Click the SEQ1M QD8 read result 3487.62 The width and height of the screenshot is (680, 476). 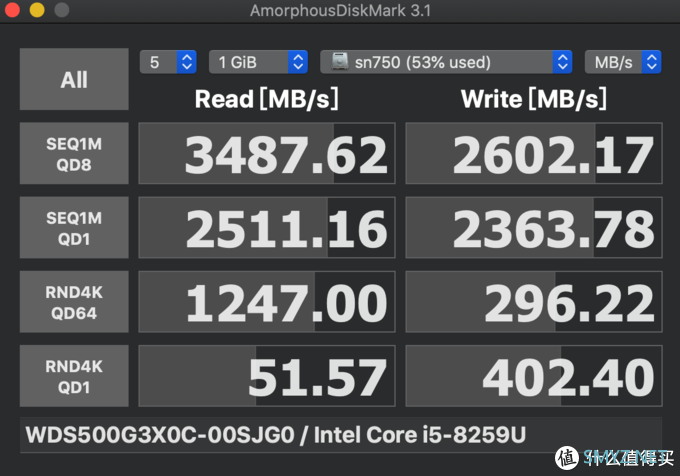click(267, 153)
